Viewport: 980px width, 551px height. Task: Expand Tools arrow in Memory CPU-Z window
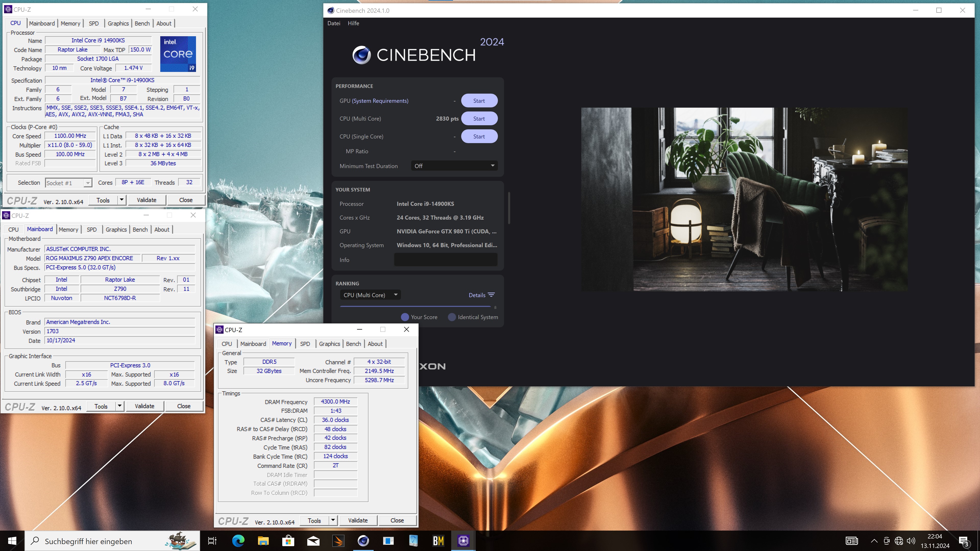333,520
